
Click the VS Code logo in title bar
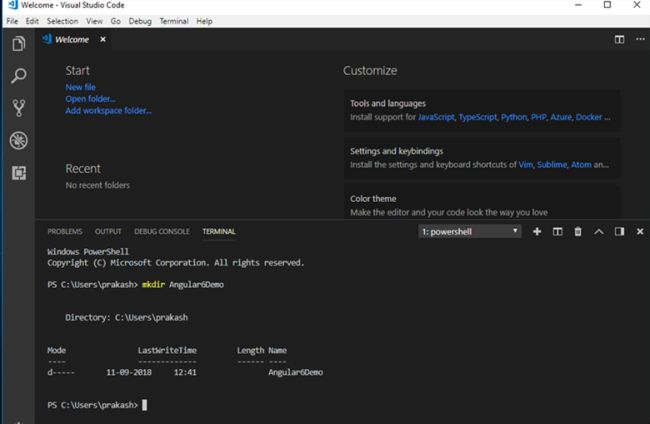(12, 5)
